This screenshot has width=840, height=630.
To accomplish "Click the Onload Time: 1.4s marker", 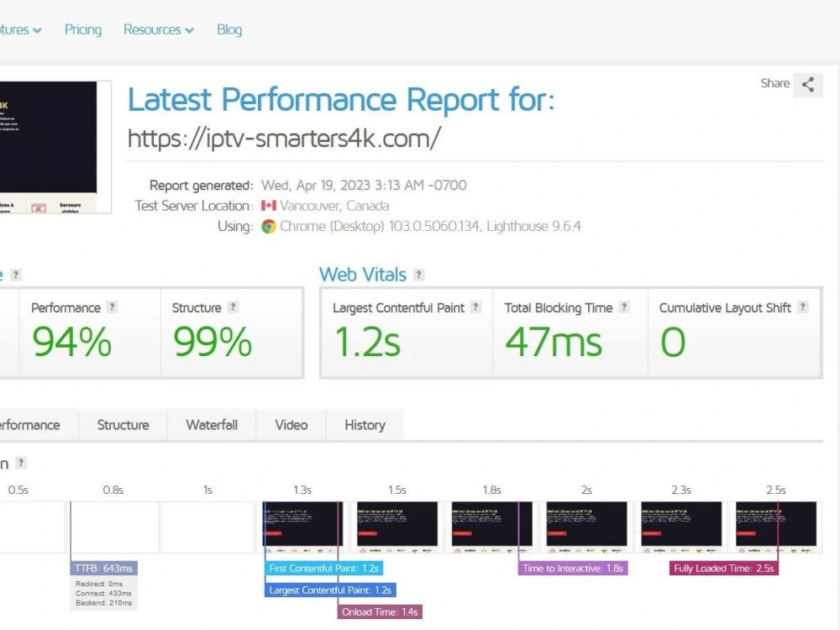I will tap(380, 612).
